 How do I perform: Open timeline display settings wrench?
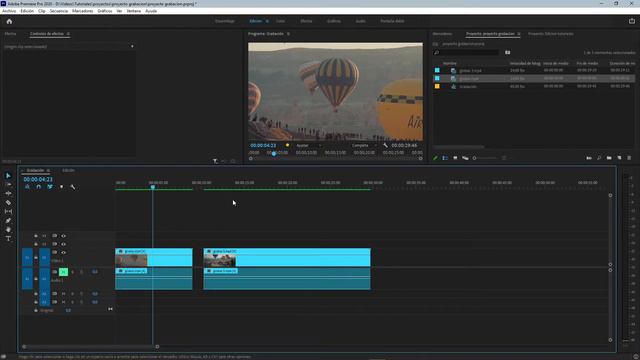(73, 187)
